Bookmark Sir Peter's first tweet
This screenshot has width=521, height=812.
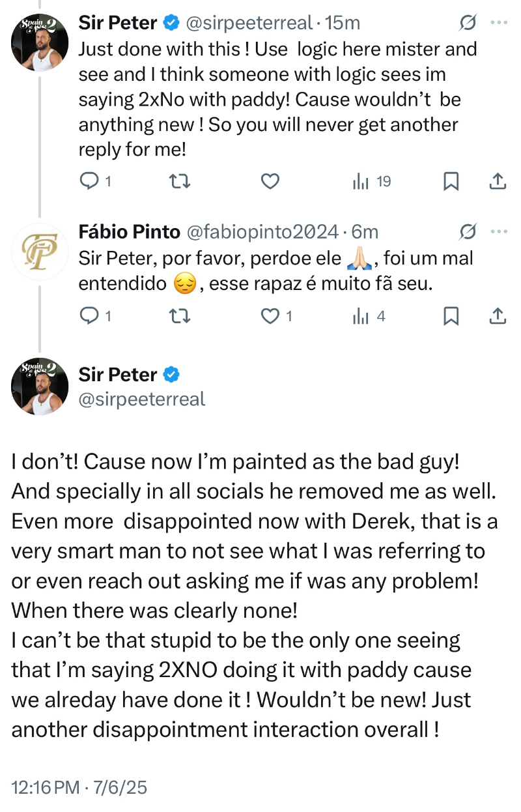coord(451,182)
